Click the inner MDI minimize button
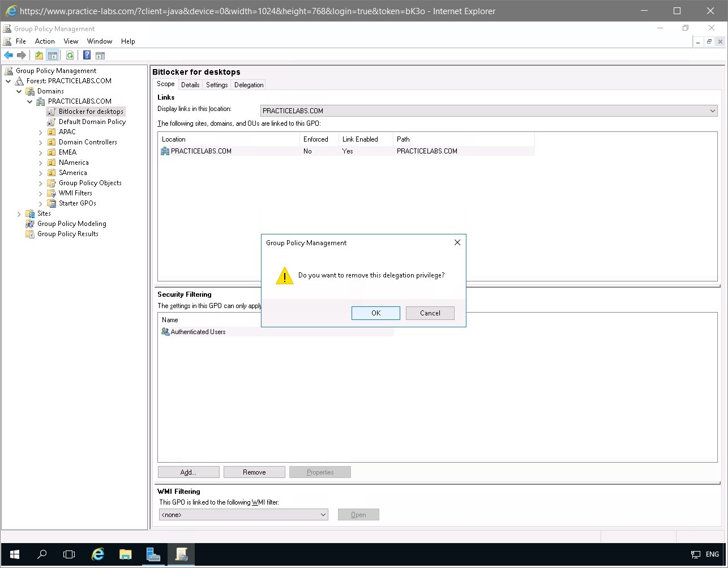728x568 pixels. [x=699, y=42]
